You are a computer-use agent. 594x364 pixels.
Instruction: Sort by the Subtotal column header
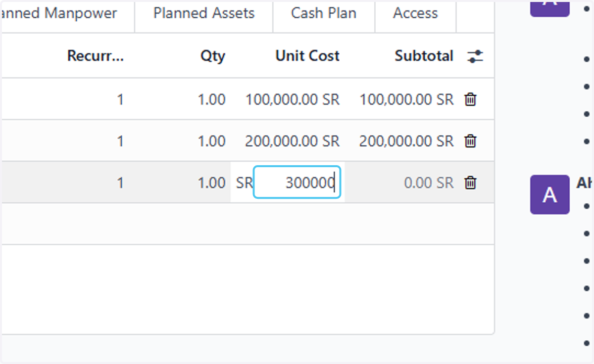424,56
